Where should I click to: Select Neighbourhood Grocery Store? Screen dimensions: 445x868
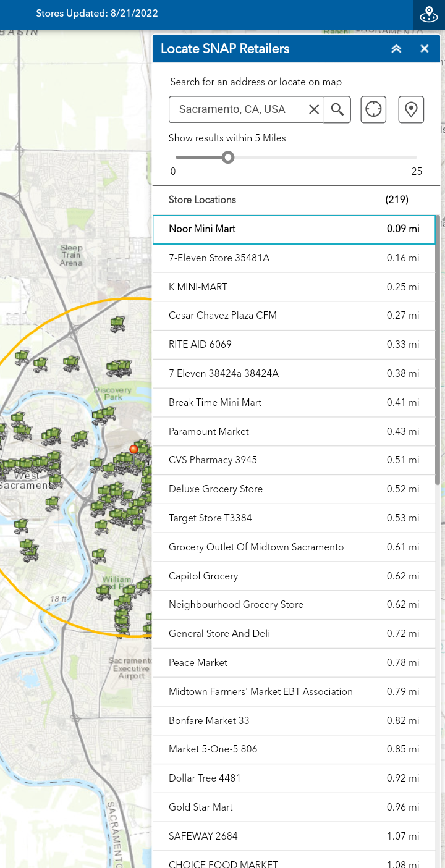pyautogui.click(x=294, y=605)
